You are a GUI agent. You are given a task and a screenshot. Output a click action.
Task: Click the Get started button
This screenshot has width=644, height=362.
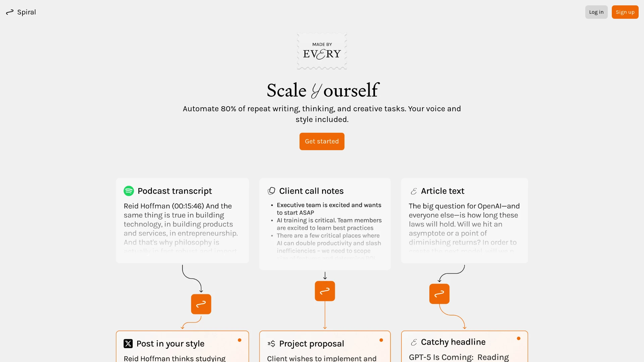pos(322,141)
